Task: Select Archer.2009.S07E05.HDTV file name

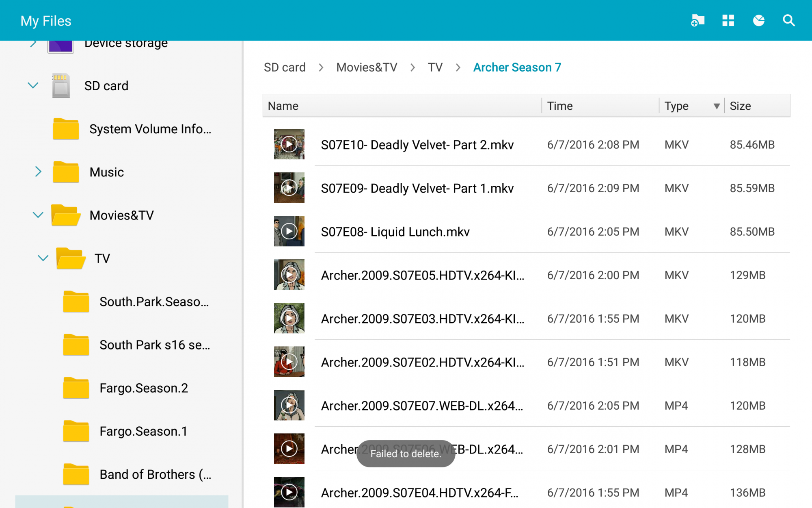Action: pyautogui.click(x=423, y=275)
